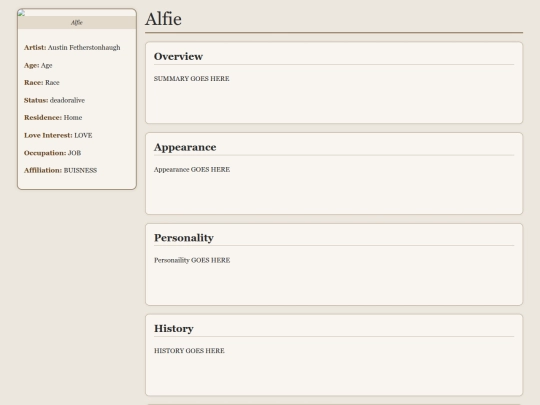Click the Personaility GOES HERE text
This screenshot has height=405, width=540.
coord(192,260)
